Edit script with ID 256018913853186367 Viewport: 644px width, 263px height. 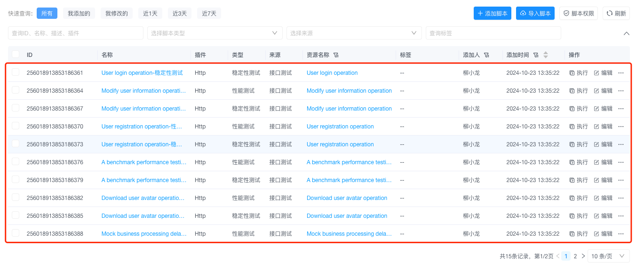coord(603,109)
